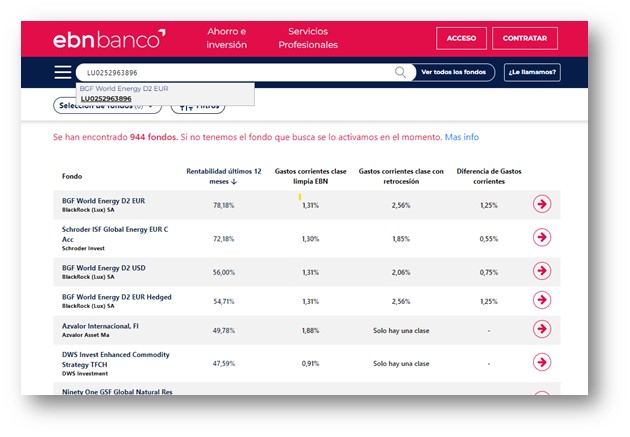Screen dimensions: 630x437
Task: Open Schroder ISF Global Energy EUR C Acc
Action: (115, 234)
